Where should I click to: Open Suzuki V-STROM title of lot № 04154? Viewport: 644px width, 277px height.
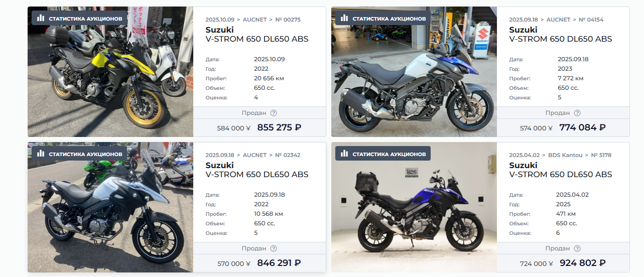tap(561, 34)
